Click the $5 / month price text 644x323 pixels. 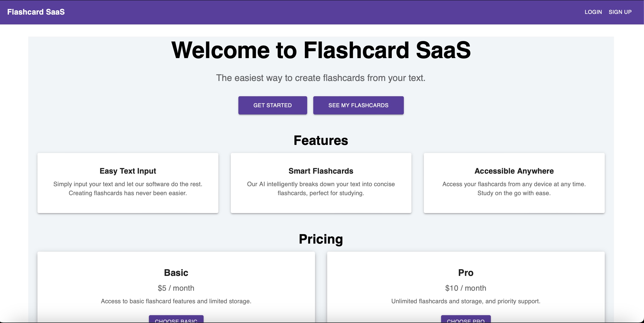click(x=176, y=288)
